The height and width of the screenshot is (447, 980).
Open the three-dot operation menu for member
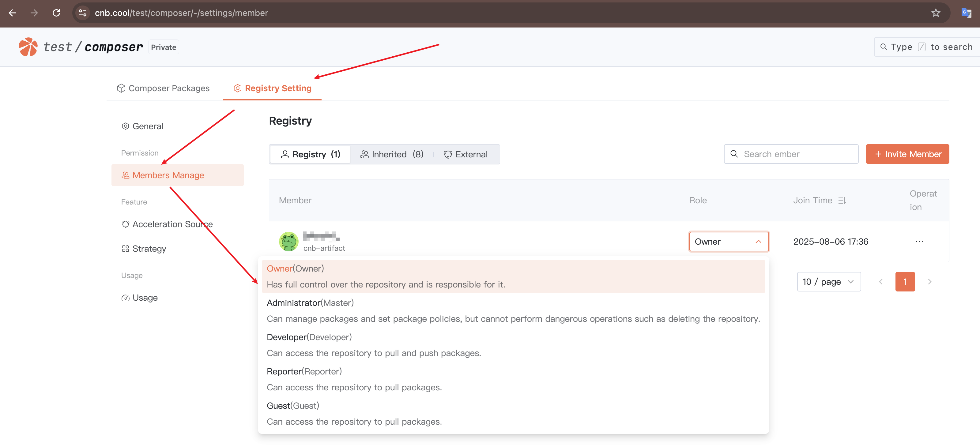point(919,242)
